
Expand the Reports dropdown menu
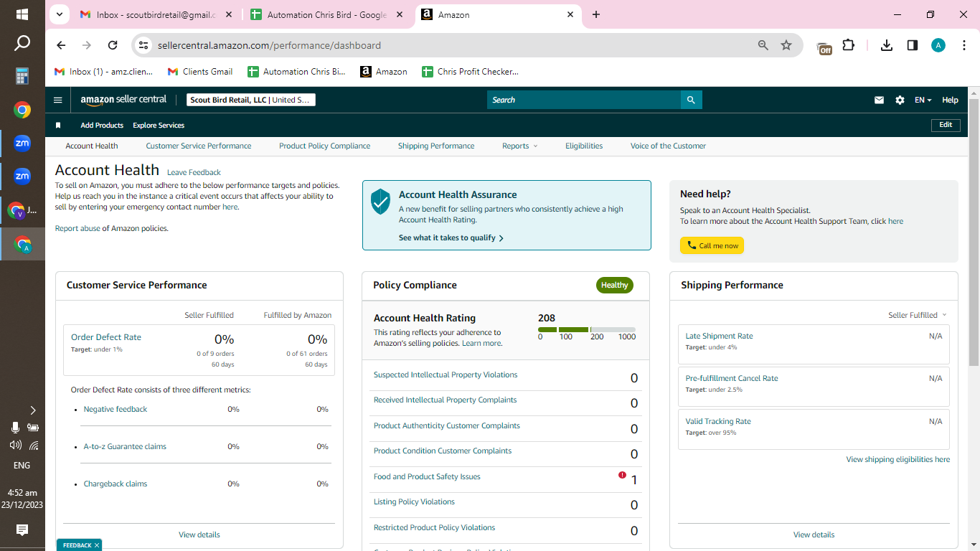click(519, 146)
